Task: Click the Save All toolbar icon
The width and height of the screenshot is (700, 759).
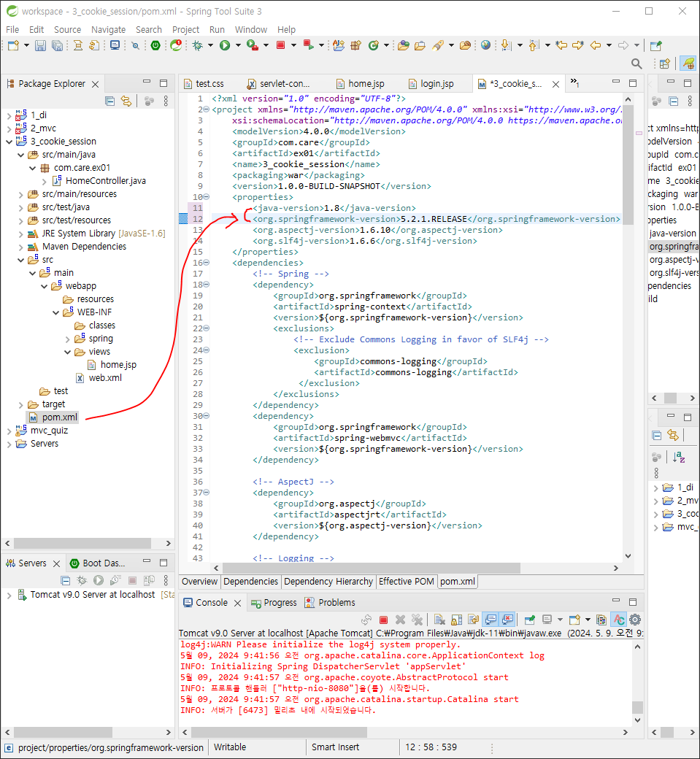Action: pyautogui.click(x=57, y=45)
